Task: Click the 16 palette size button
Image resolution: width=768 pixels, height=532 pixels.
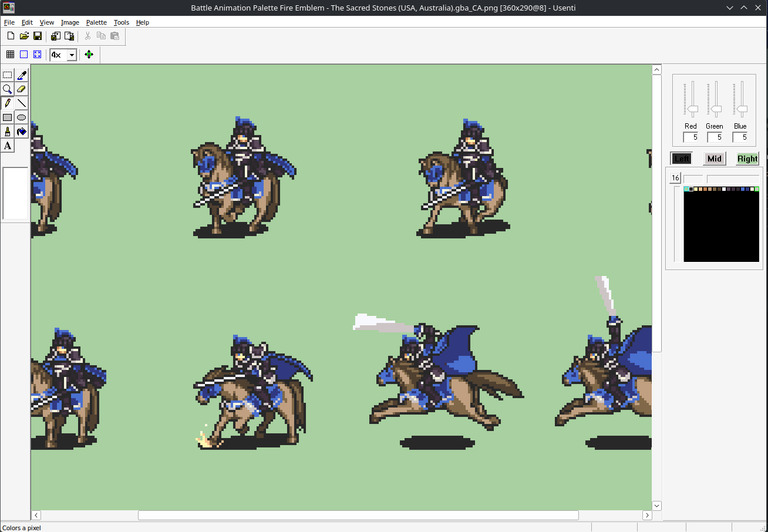Action: (675, 178)
